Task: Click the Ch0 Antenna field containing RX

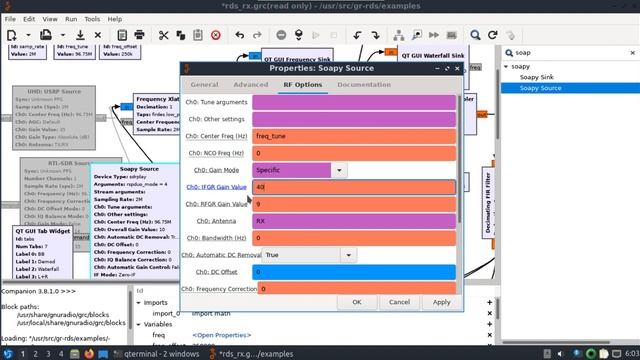Action: coord(354,221)
